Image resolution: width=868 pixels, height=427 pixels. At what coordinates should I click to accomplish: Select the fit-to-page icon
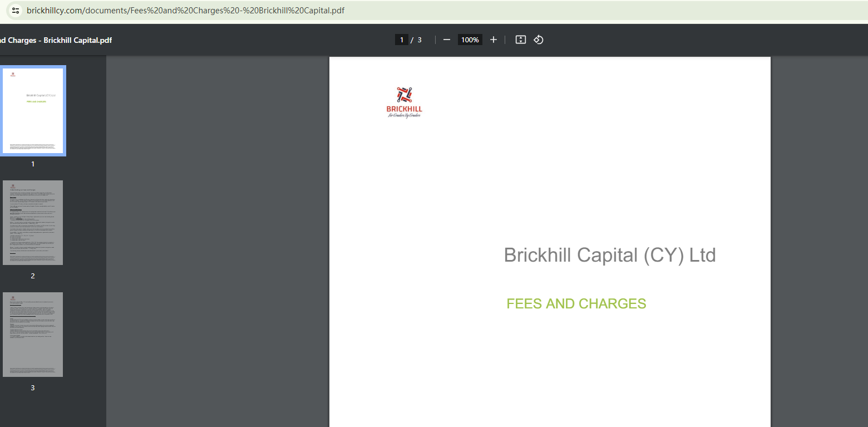pyautogui.click(x=520, y=40)
